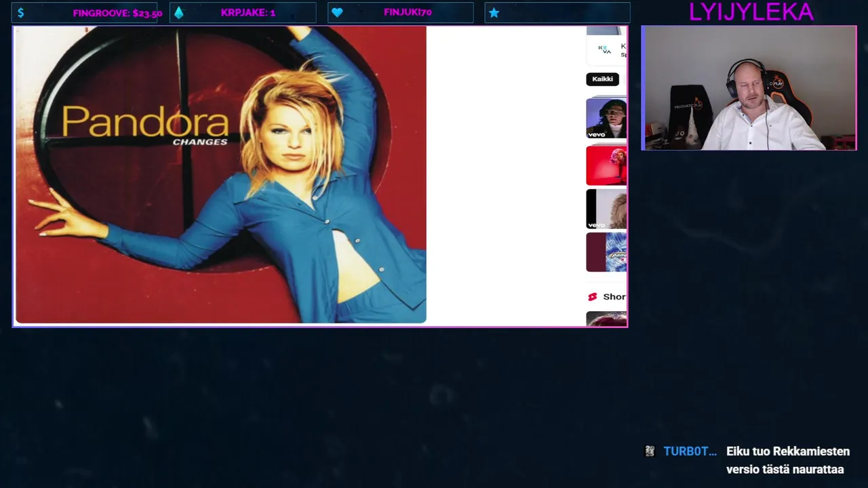Click the blue star icon in top bar
This screenshot has height=488, width=868.
point(494,13)
